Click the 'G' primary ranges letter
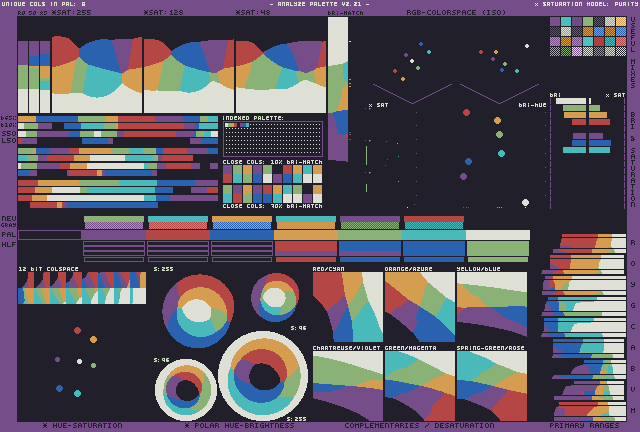The image size is (640, 432). pos(633,305)
